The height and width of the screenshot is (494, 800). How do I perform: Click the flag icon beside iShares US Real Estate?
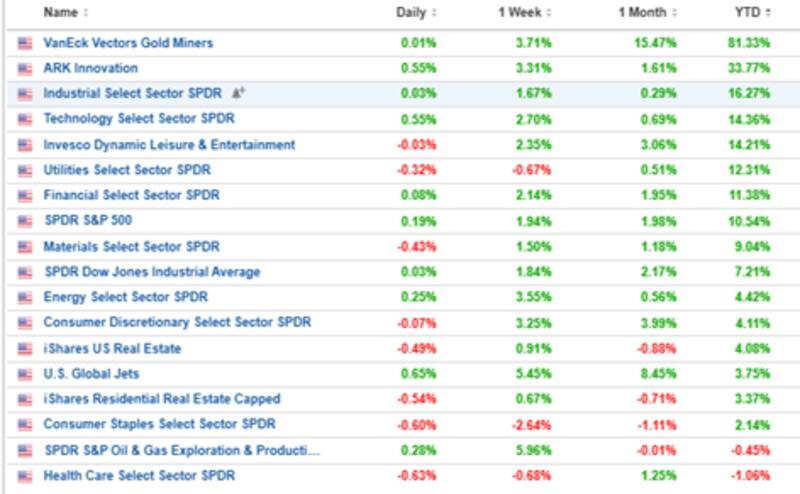(x=25, y=349)
